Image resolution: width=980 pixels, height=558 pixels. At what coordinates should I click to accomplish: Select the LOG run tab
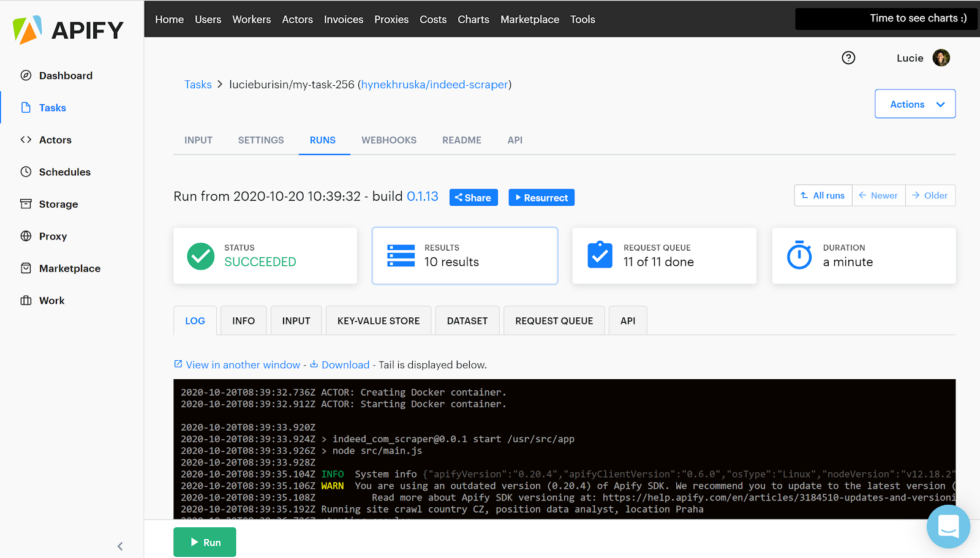195,321
